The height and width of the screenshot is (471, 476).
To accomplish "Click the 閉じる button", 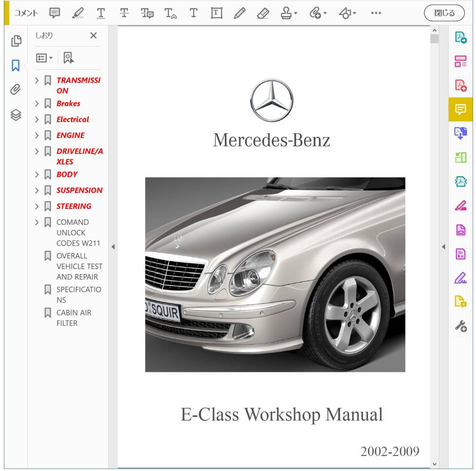I will coord(444,13).
